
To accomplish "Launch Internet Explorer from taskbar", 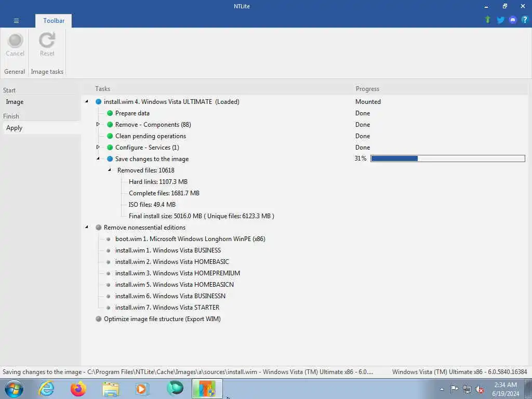I will point(46,389).
